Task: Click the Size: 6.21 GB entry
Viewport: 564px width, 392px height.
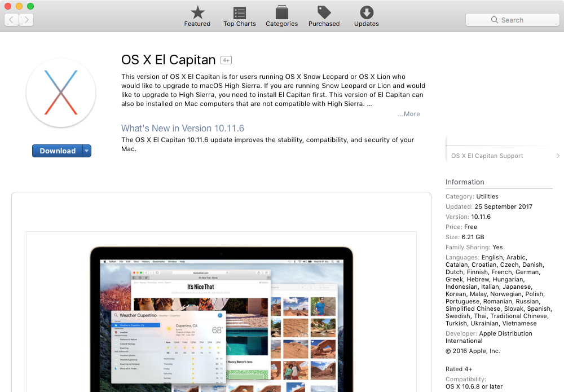Action: [465, 237]
